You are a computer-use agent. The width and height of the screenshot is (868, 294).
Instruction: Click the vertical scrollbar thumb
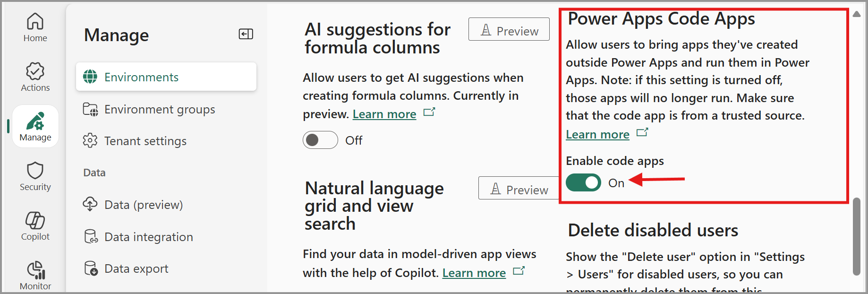coord(856,236)
